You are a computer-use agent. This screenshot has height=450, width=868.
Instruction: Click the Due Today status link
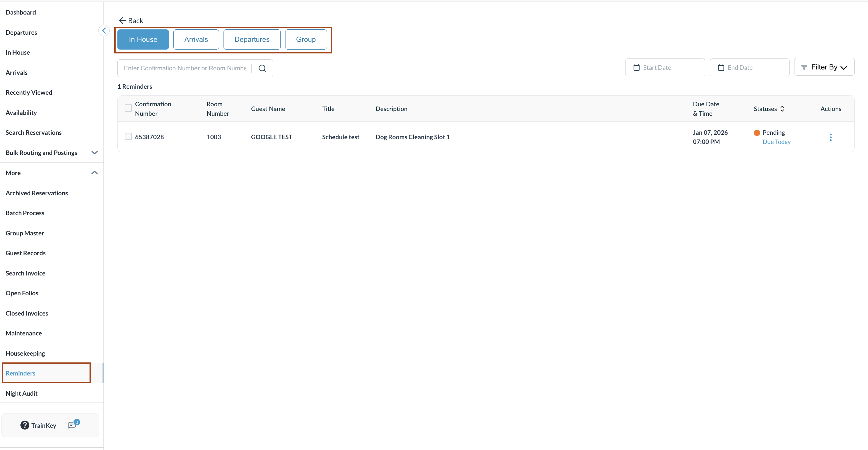tap(776, 142)
